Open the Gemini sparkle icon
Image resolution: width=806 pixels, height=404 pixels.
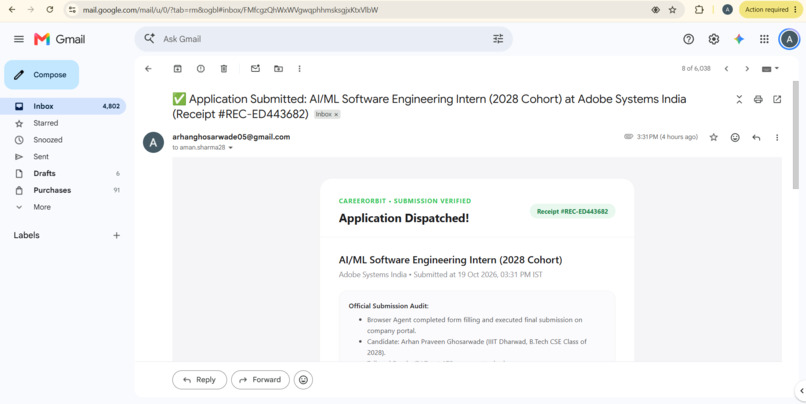pyautogui.click(x=739, y=39)
